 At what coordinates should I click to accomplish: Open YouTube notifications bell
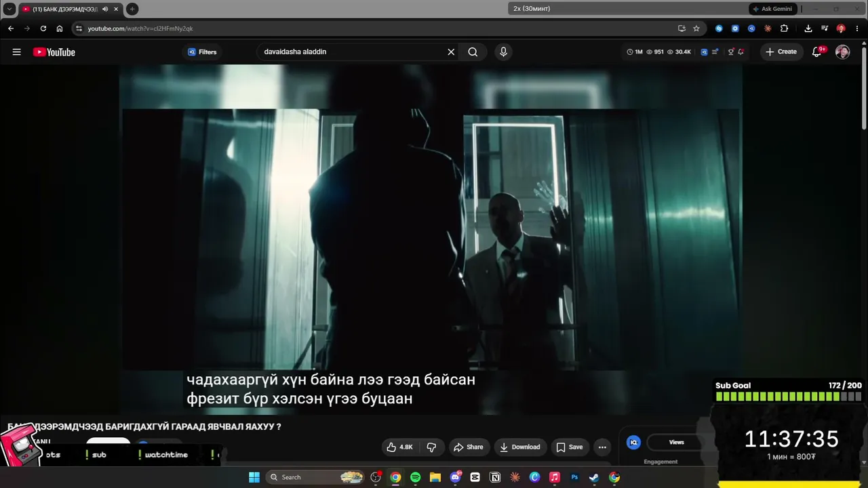[817, 52]
